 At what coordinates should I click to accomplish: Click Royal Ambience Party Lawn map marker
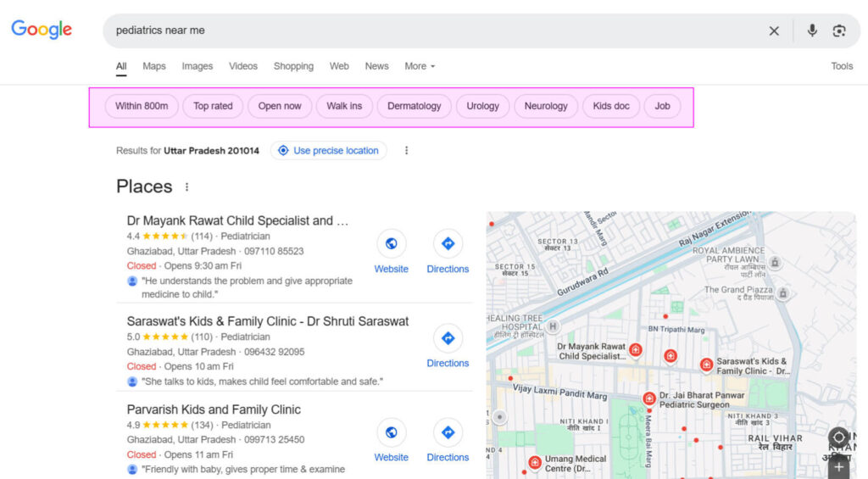[775, 263]
